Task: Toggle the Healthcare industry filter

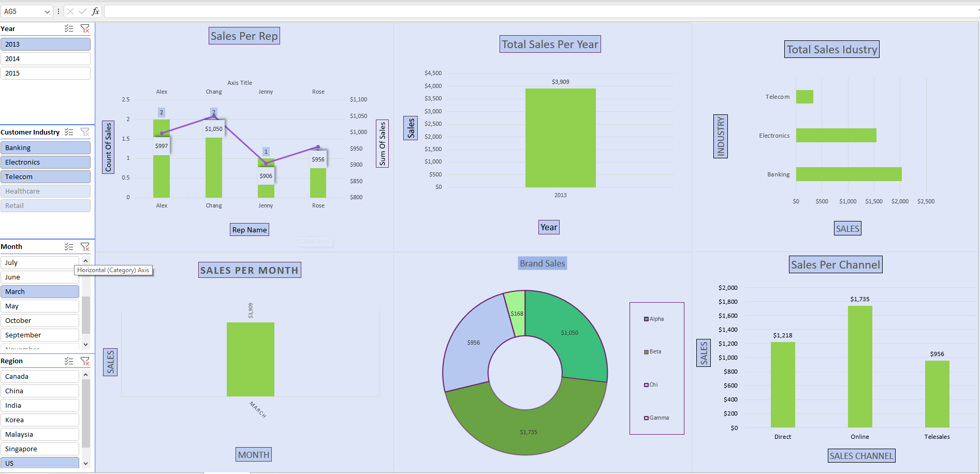Action: [46, 191]
